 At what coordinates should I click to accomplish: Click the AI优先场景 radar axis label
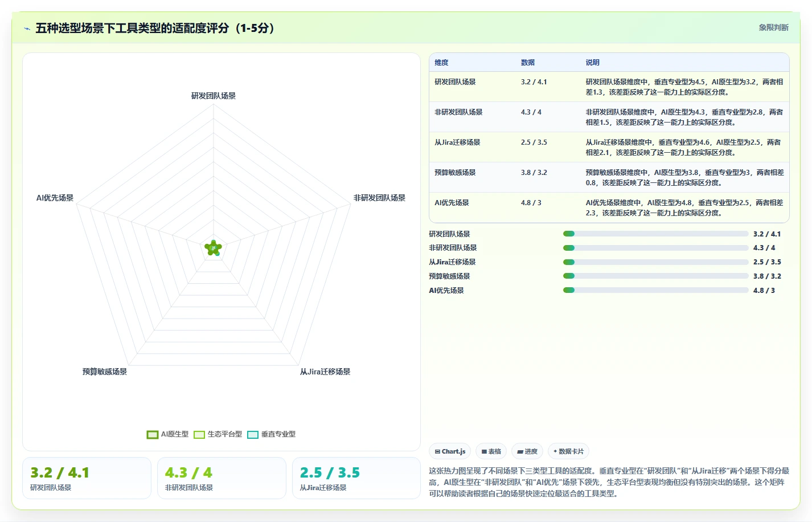click(x=55, y=198)
